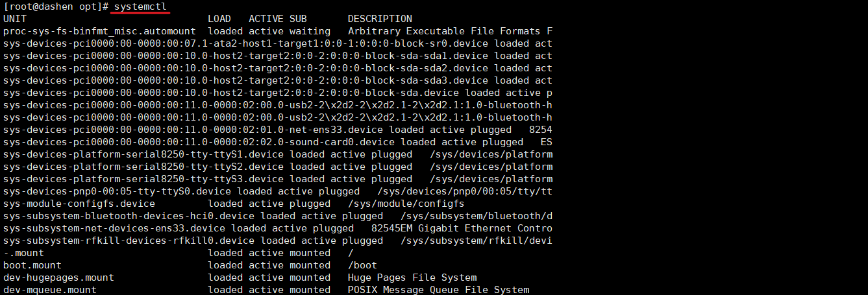The width and height of the screenshot is (868, 295).
Task: Click the boot.mount unit name
Action: [32, 265]
